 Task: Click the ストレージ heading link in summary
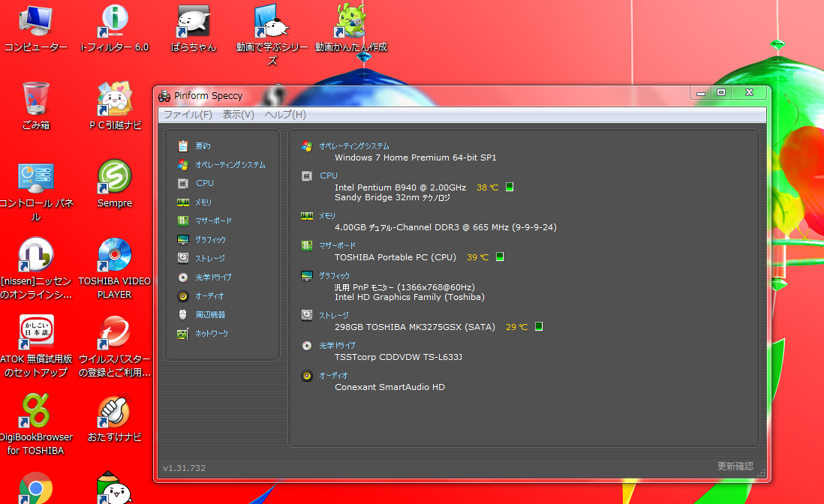coord(334,316)
